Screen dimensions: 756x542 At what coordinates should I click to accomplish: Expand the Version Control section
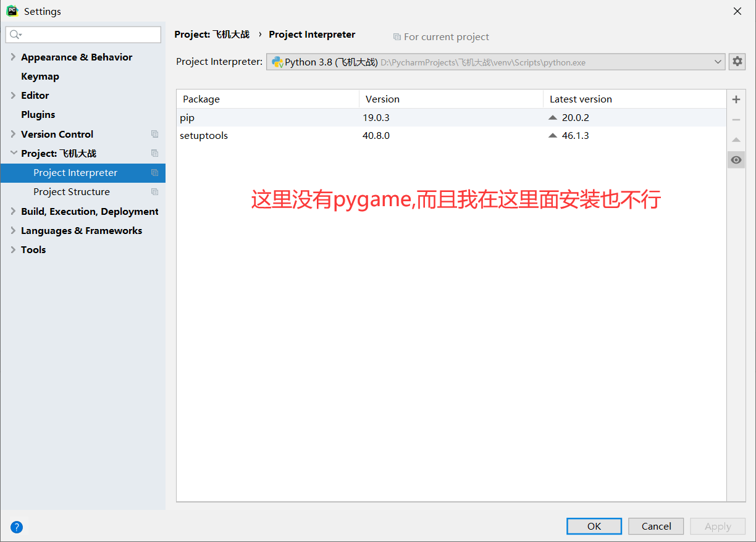[x=13, y=134]
